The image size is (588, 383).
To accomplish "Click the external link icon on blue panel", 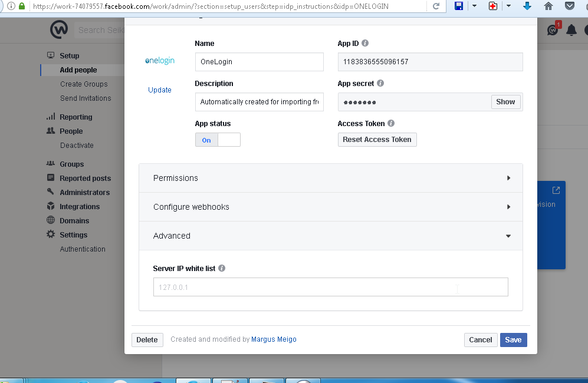I will [556, 190].
